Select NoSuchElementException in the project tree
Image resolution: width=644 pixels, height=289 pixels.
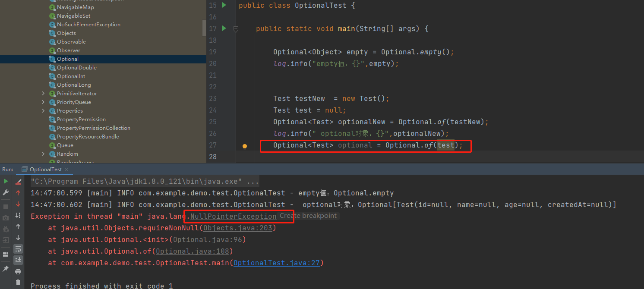coord(89,25)
